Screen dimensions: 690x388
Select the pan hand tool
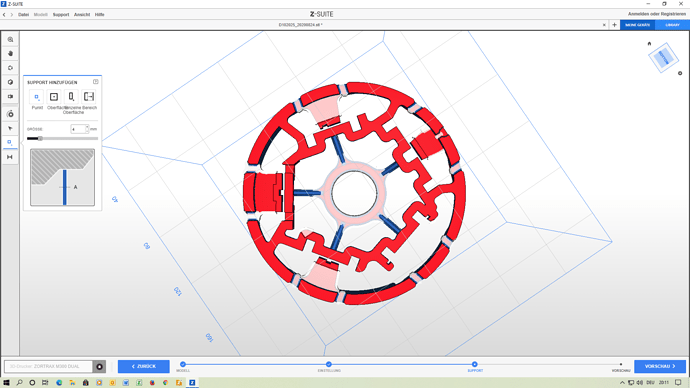pyautogui.click(x=10, y=54)
